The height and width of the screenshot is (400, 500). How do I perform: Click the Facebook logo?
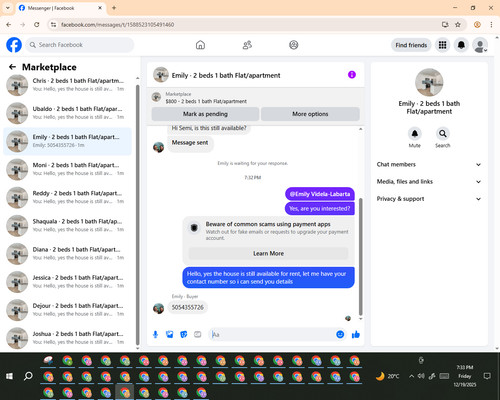click(x=14, y=45)
